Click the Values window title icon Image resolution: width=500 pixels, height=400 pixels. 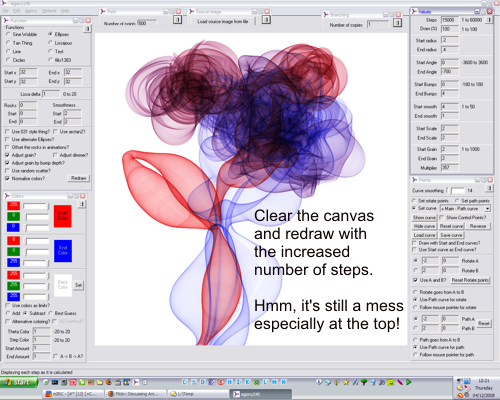(414, 11)
